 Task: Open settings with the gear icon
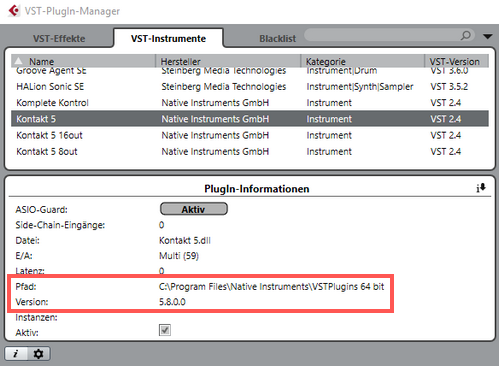(x=39, y=354)
